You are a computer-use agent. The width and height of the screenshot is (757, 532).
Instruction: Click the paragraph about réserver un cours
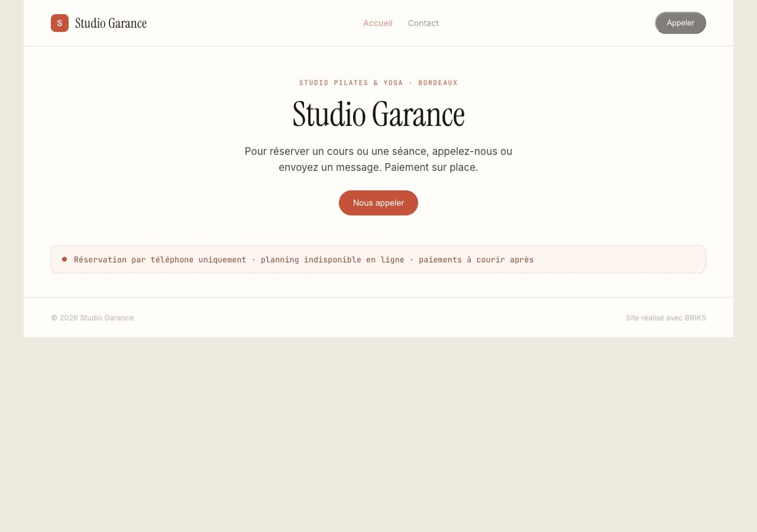378,159
